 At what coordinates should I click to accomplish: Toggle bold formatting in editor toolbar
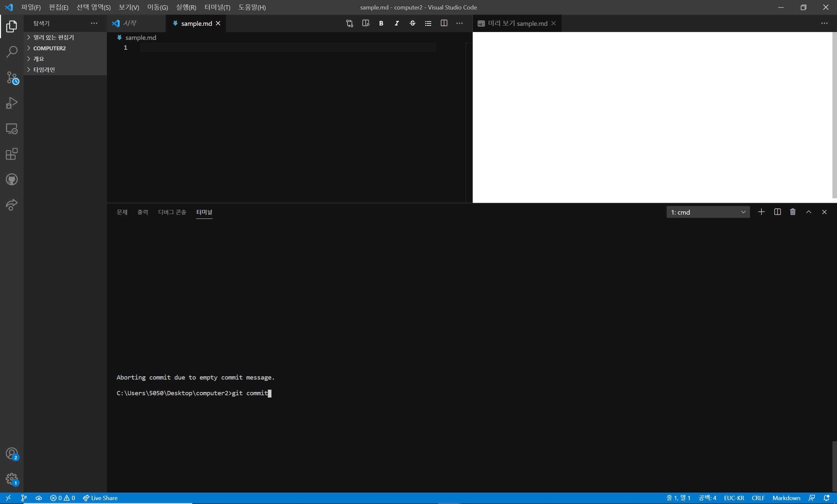pyautogui.click(x=381, y=24)
